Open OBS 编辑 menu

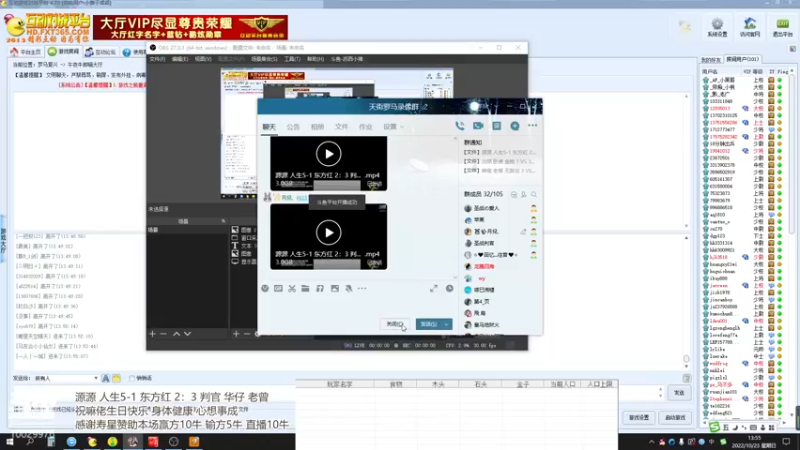pos(180,59)
